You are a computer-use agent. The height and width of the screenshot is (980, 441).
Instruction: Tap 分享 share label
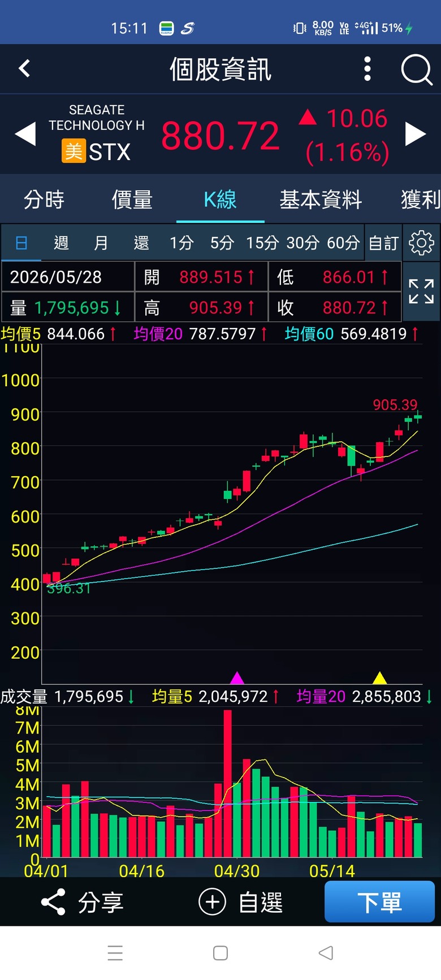pos(101,902)
